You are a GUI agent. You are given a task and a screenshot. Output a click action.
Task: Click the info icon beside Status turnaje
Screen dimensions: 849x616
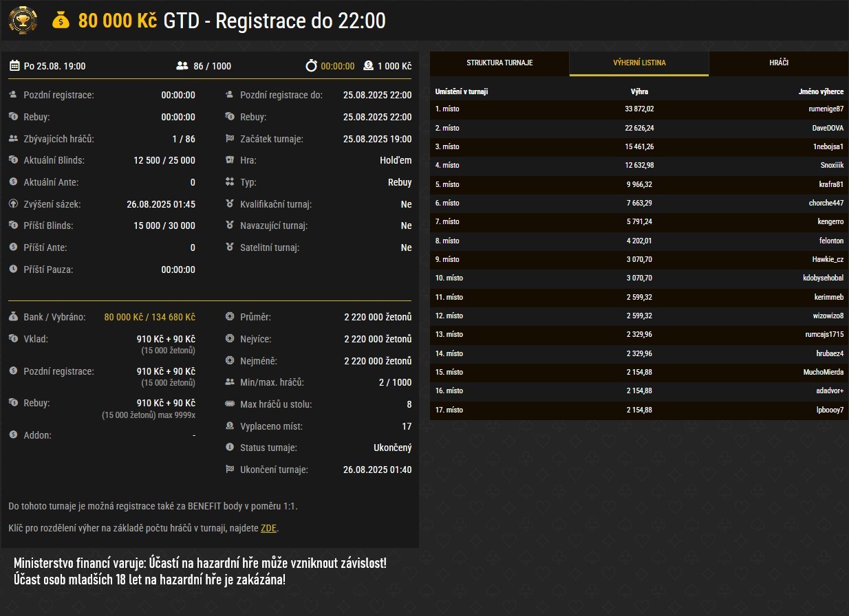click(230, 448)
